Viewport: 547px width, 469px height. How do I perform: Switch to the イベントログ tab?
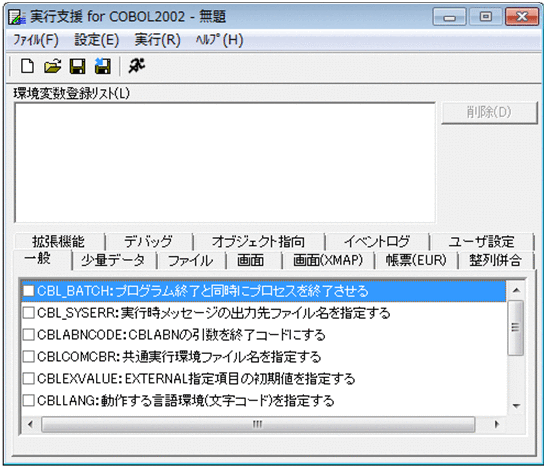[377, 241]
